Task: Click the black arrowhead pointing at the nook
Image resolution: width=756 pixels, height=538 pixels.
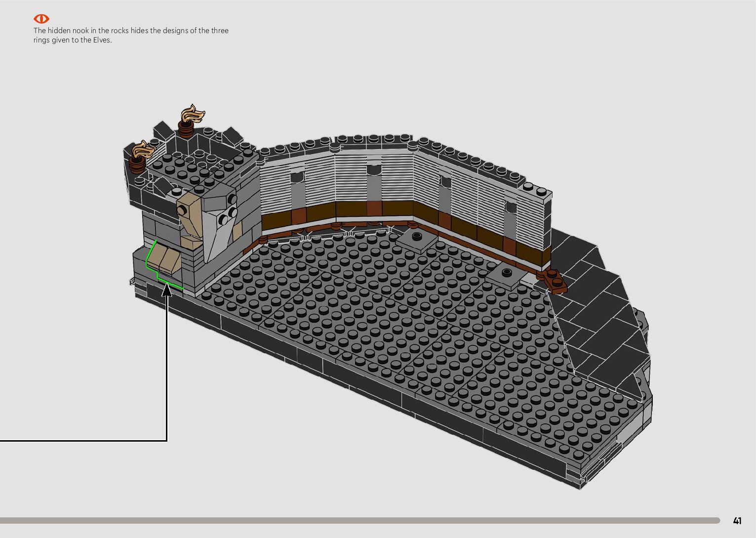Action: [167, 290]
